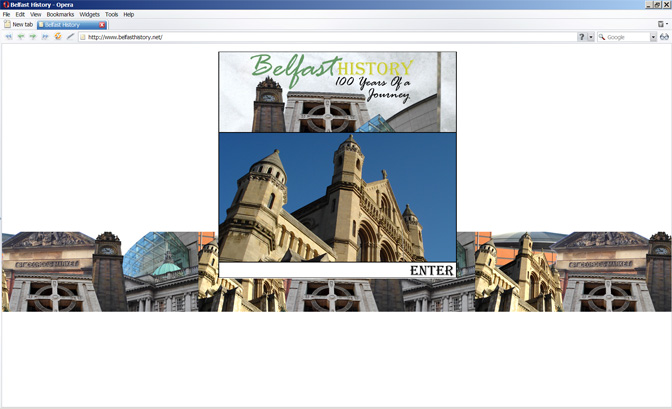This screenshot has height=409, width=672.
Task: Click the Back arrow icon
Action: tap(20, 37)
